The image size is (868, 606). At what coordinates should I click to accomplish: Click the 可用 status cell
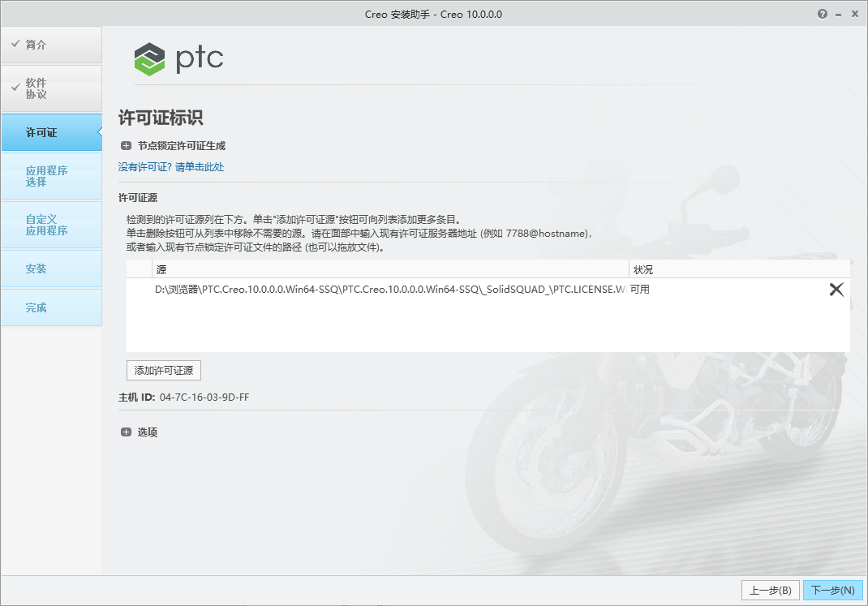(x=640, y=290)
